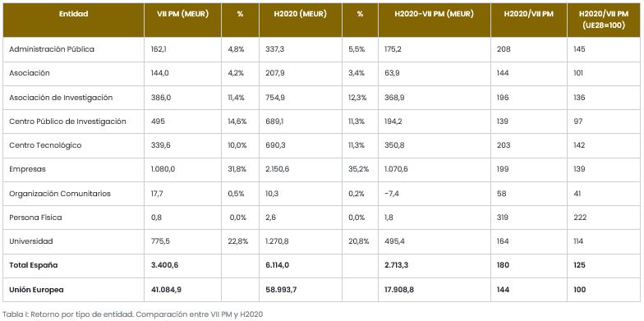
Task: Select the Empresas row label
Action: (x=28, y=169)
